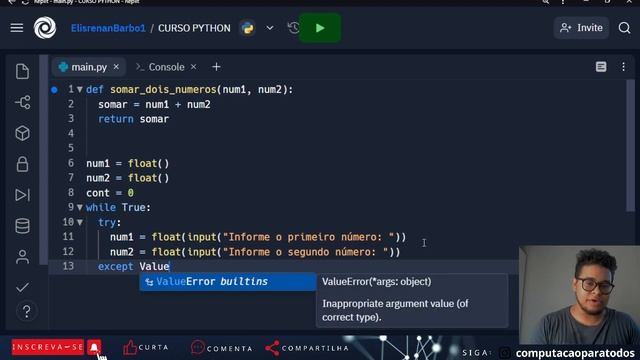Click 'Informe o primeiro número' string

tap(309, 237)
